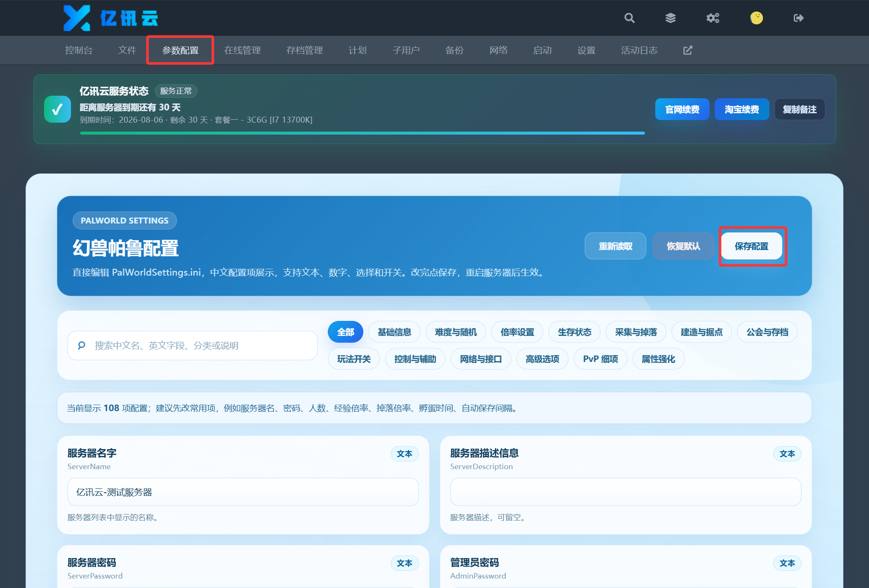Filter by 建造与据点 category
Viewport: 869px width, 588px height.
(701, 332)
